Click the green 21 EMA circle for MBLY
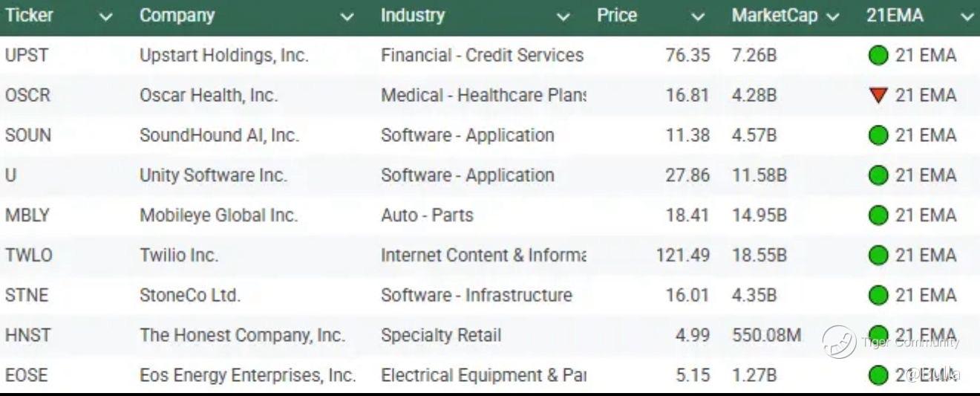Viewport: 980px width, 396px height. (878, 216)
